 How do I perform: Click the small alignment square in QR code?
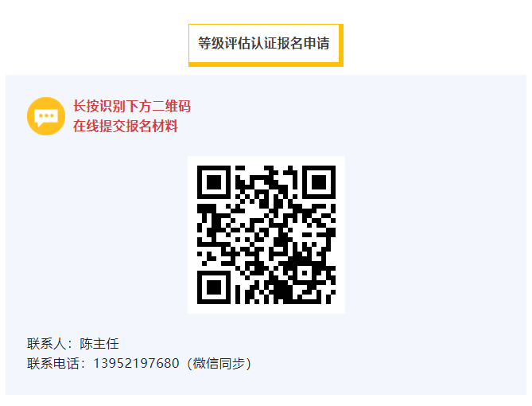tap(305, 273)
